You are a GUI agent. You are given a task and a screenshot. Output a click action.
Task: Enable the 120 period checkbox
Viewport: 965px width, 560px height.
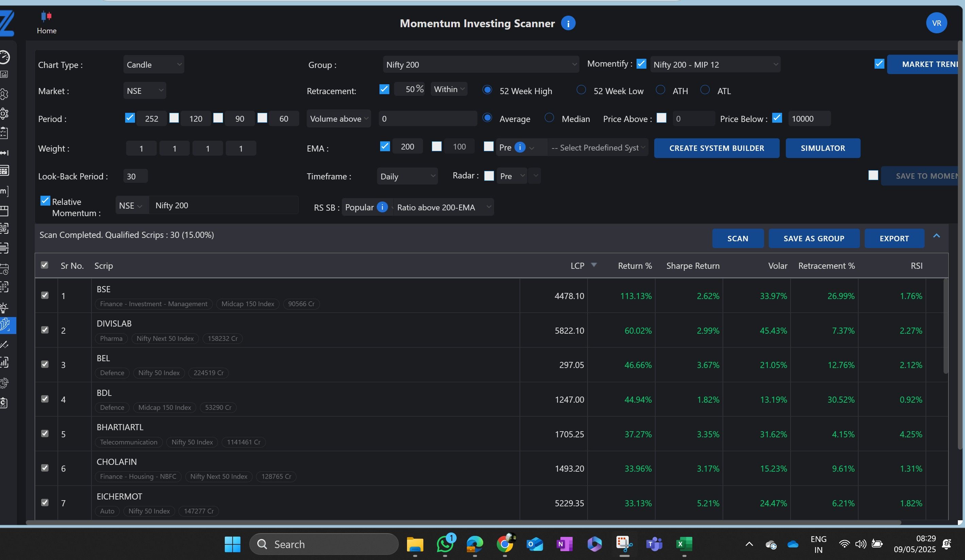[174, 118]
